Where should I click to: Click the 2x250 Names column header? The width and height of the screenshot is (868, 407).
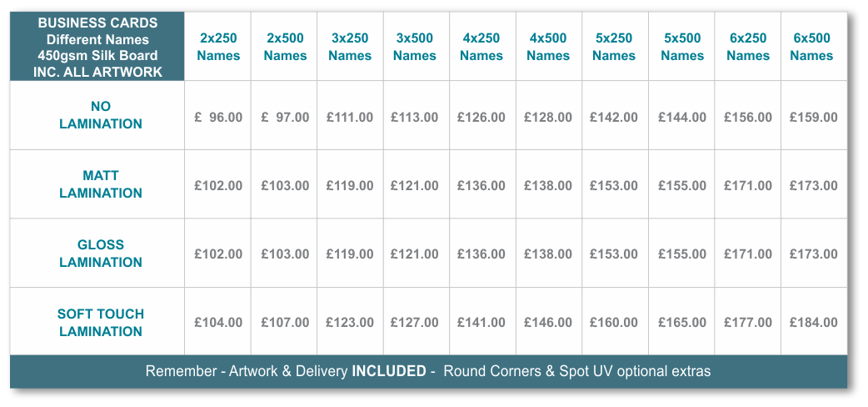(x=218, y=47)
